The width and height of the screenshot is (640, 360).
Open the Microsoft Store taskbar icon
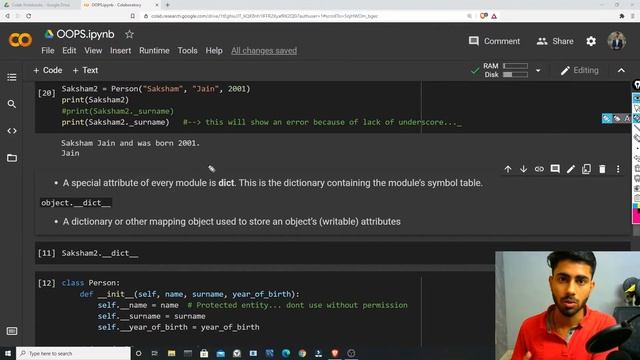click(204, 353)
